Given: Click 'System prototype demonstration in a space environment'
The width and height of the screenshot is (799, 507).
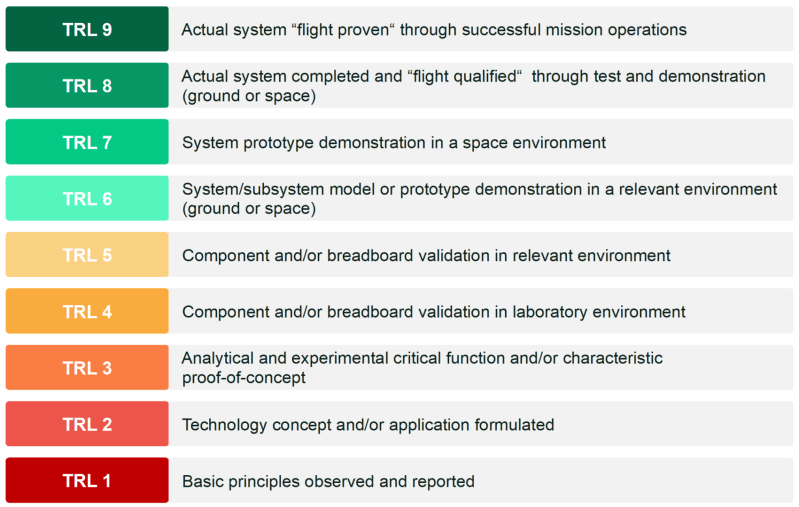Looking at the screenshot, I should (x=394, y=142).
